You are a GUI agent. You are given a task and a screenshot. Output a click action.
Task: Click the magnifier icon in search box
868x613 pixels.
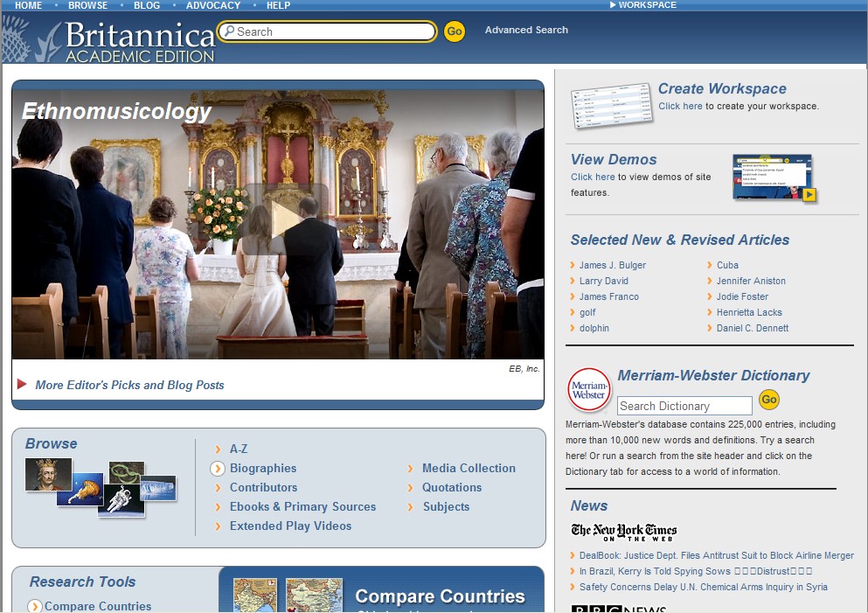pyautogui.click(x=228, y=31)
